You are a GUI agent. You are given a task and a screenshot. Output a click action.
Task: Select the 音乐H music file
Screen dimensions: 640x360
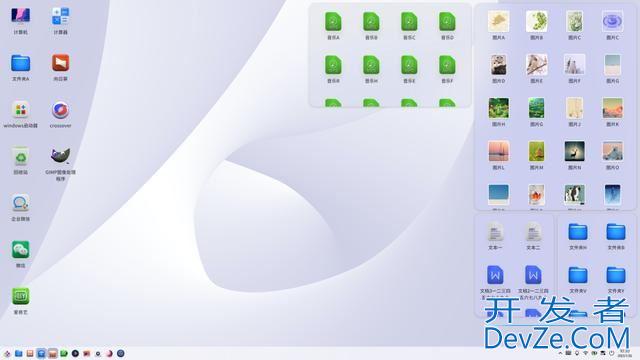coord(371,65)
